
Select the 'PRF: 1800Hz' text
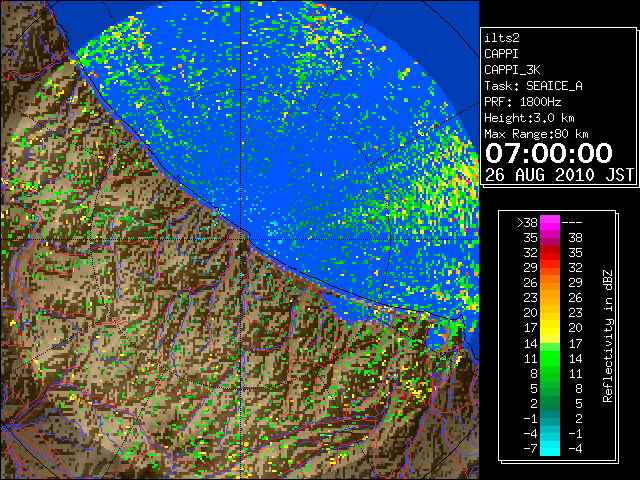(x=523, y=102)
